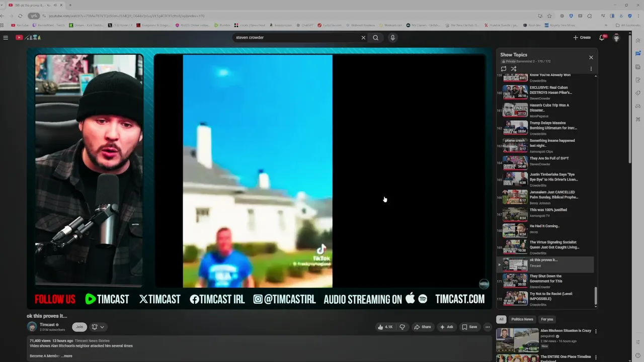Close the Show Topics playlist panel
The width and height of the screenshot is (644, 362).
[591, 57]
